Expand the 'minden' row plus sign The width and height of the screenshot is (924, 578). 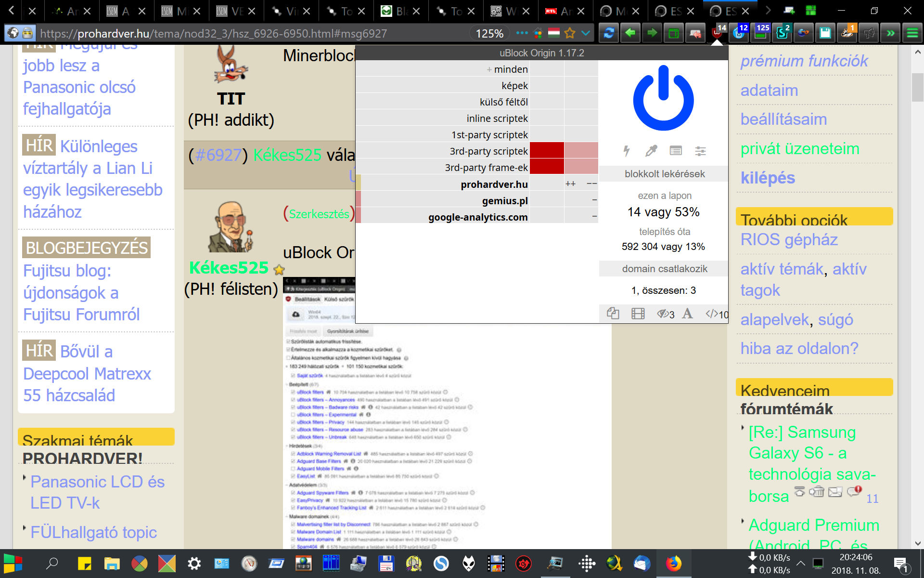point(489,69)
